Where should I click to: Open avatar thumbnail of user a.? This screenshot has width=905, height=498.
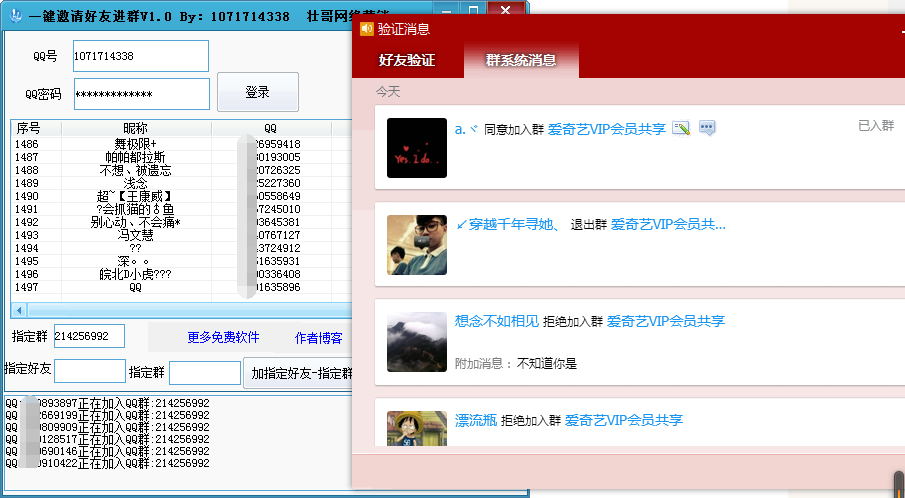tap(417, 148)
